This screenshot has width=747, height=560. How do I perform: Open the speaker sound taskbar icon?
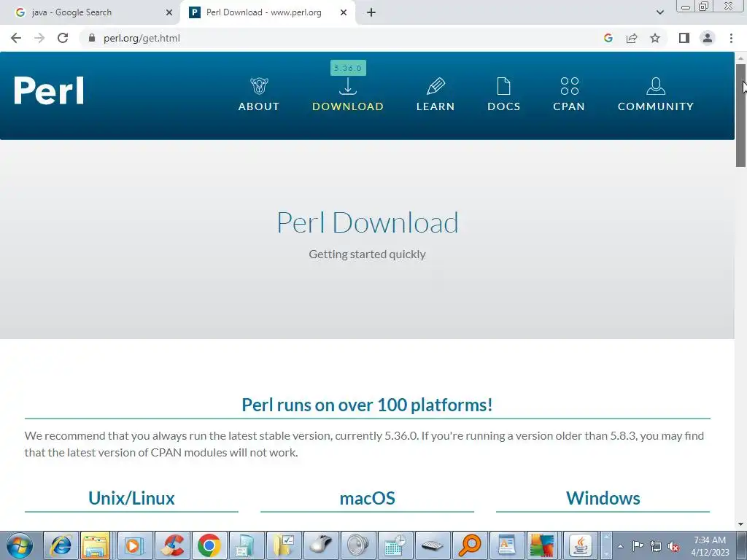[x=357, y=545]
